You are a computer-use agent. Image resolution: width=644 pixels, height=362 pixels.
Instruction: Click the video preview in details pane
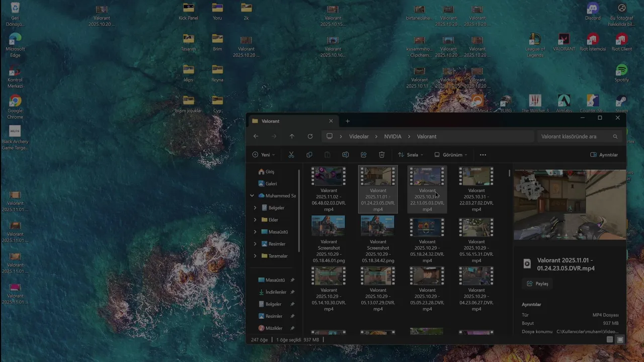(x=569, y=205)
